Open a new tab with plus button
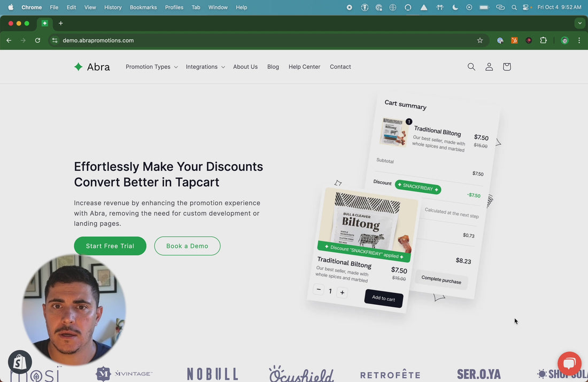This screenshot has height=382, width=588. (61, 24)
